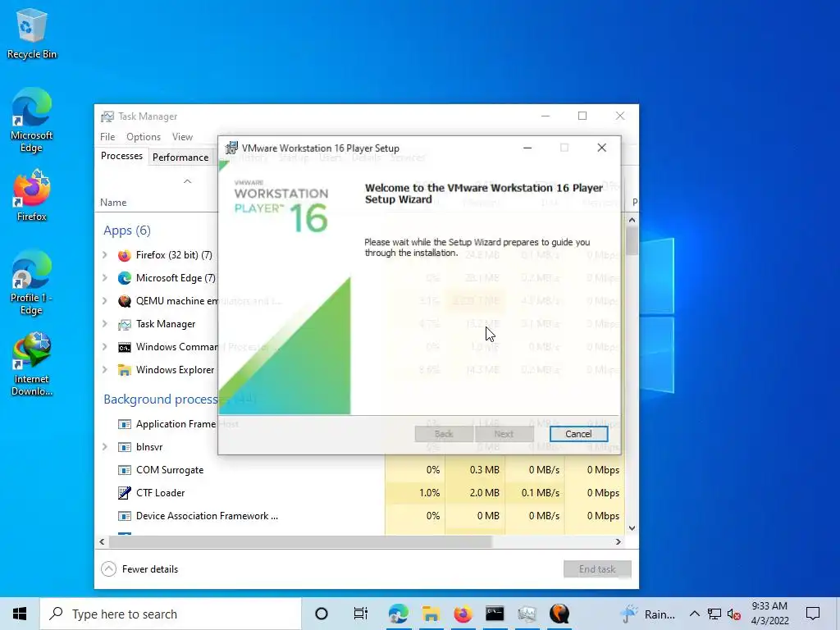This screenshot has height=630, width=840.
Task: Switch to Firefox from the taskbar
Action: pyautogui.click(x=463, y=614)
